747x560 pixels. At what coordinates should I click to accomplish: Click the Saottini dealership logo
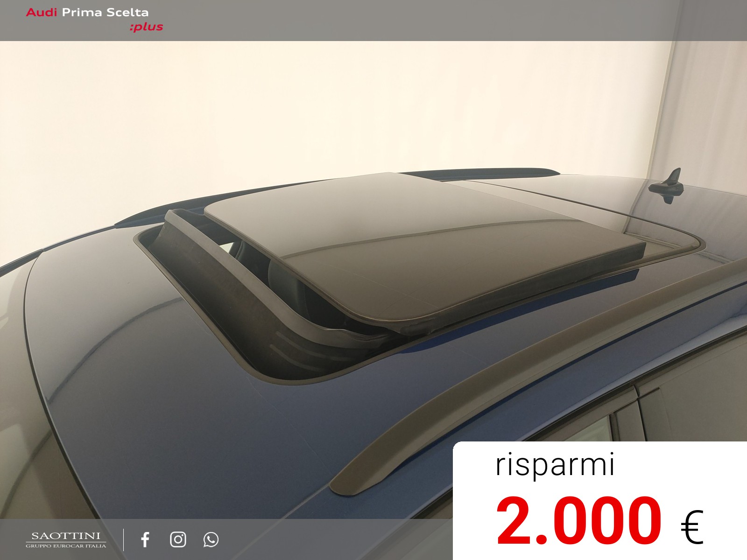(x=66, y=536)
